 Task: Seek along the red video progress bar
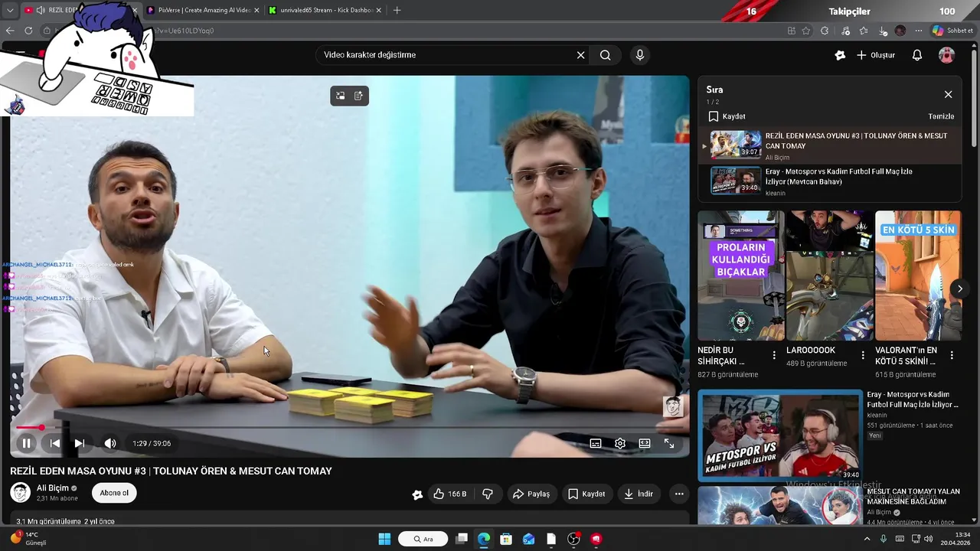point(350,427)
